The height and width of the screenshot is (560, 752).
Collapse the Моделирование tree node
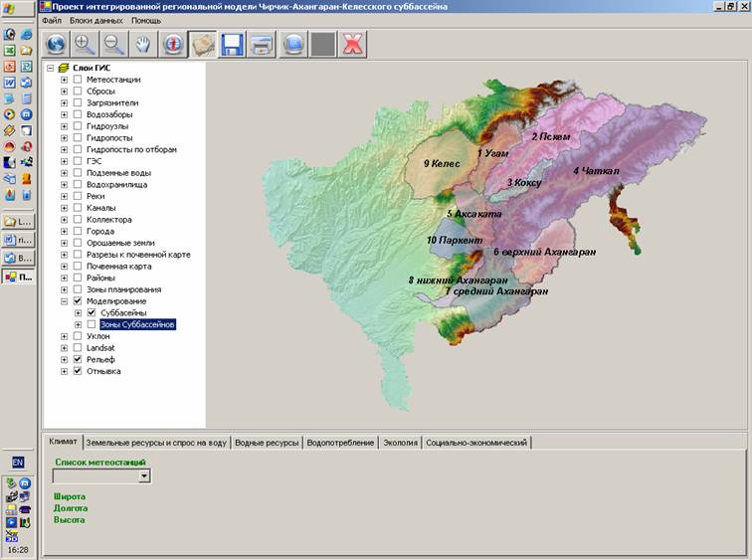click(x=65, y=300)
